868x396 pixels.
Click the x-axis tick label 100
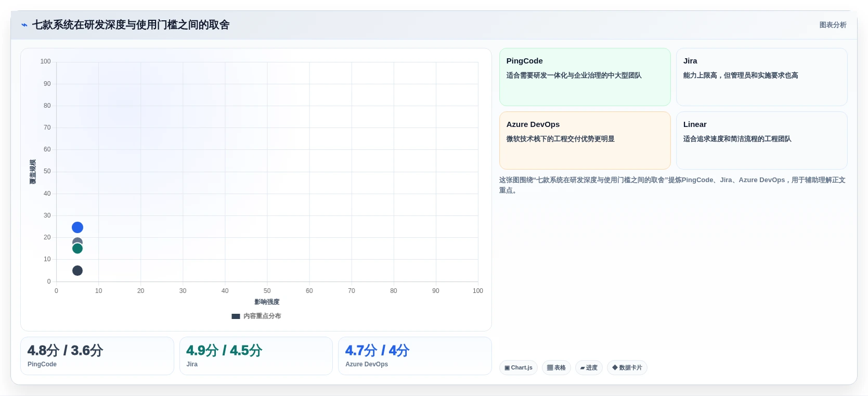pyautogui.click(x=477, y=291)
